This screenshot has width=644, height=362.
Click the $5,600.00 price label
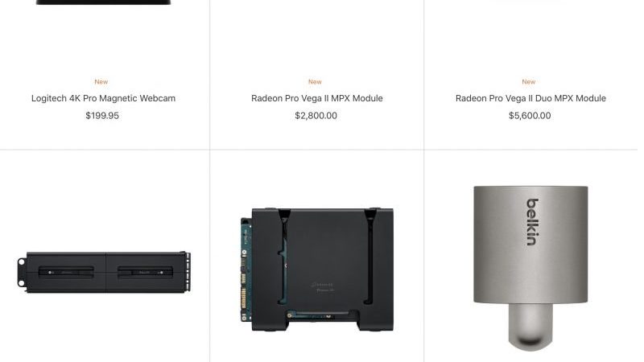click(530, 116)
